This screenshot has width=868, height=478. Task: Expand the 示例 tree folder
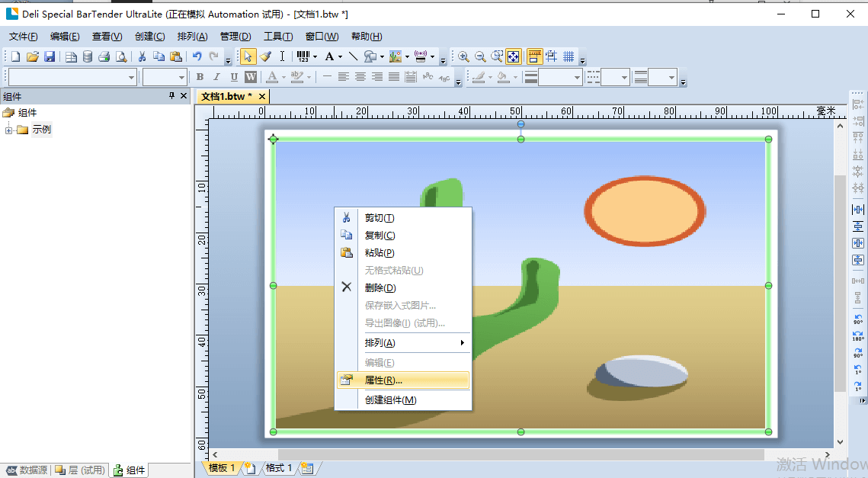(9, 130)
